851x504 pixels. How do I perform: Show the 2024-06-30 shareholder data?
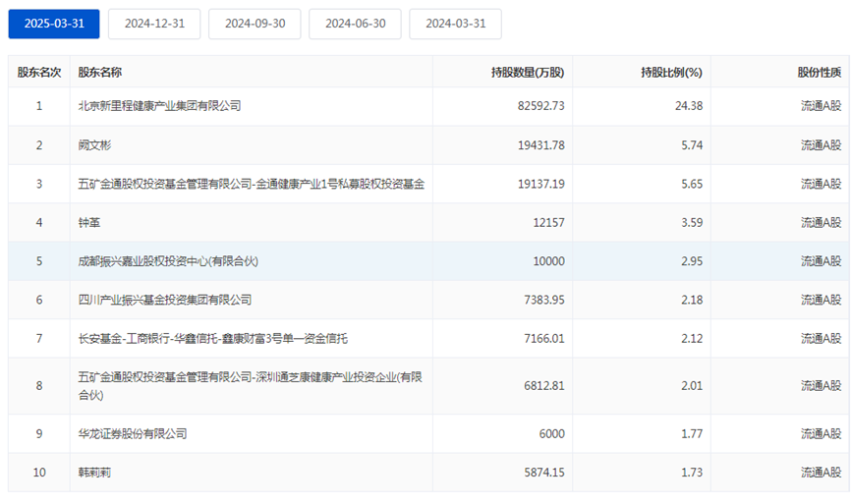click(x=355, y=24)
